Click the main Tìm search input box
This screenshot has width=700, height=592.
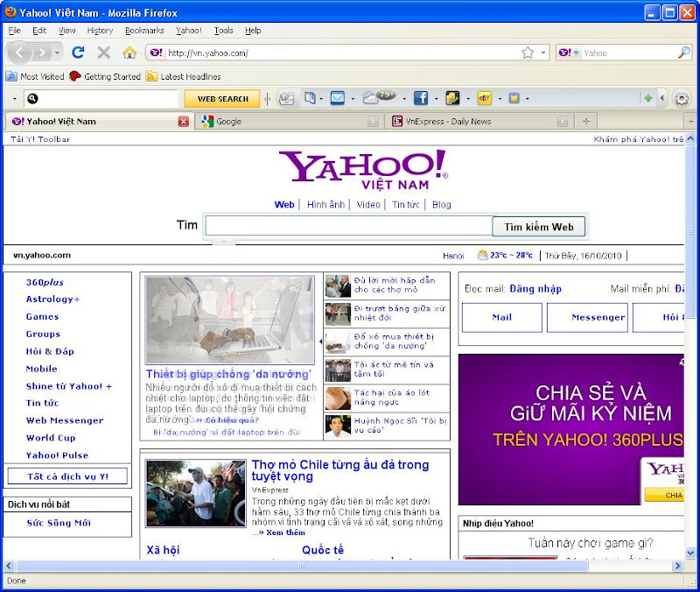pyautogui.click(x=348, y=226)
